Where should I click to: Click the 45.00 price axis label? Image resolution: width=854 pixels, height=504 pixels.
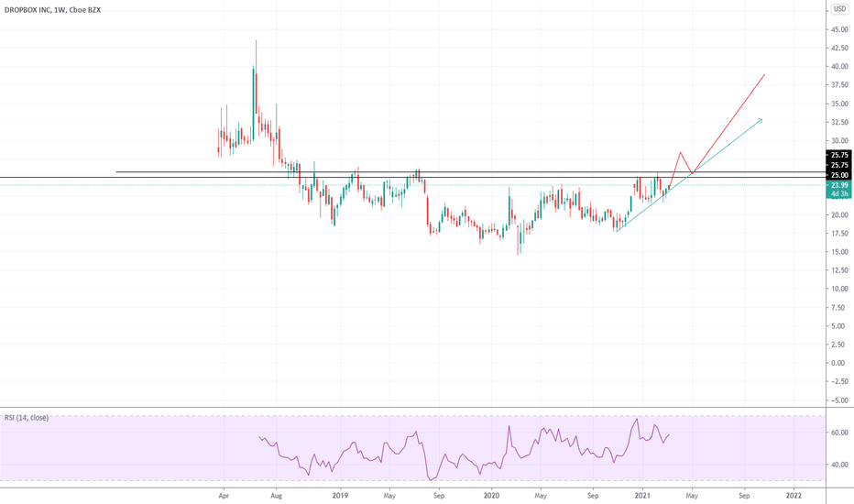click(x=839, y=29)
